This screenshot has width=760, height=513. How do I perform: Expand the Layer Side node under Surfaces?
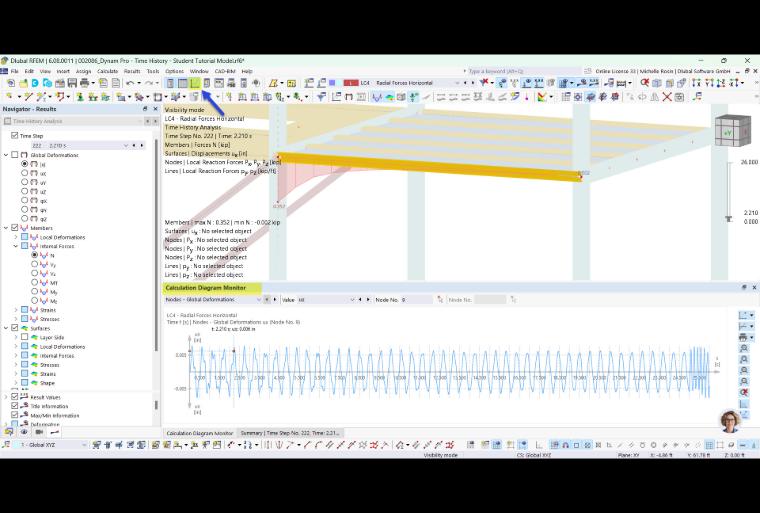pos(16,337)
